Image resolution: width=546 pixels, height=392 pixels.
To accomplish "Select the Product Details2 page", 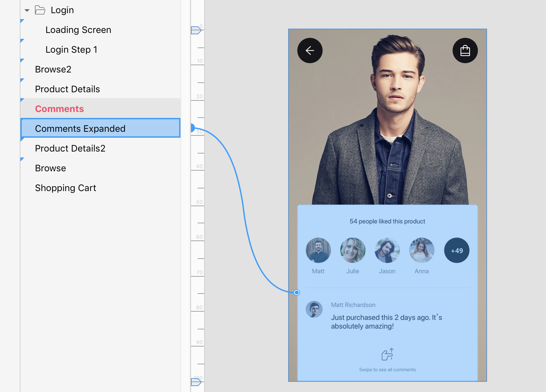I will click(70, 148).
